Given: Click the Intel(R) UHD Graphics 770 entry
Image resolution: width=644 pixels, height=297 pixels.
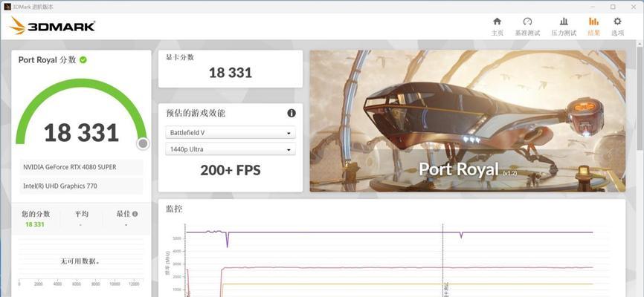Looking at the screenshot, I should (81, 186).
